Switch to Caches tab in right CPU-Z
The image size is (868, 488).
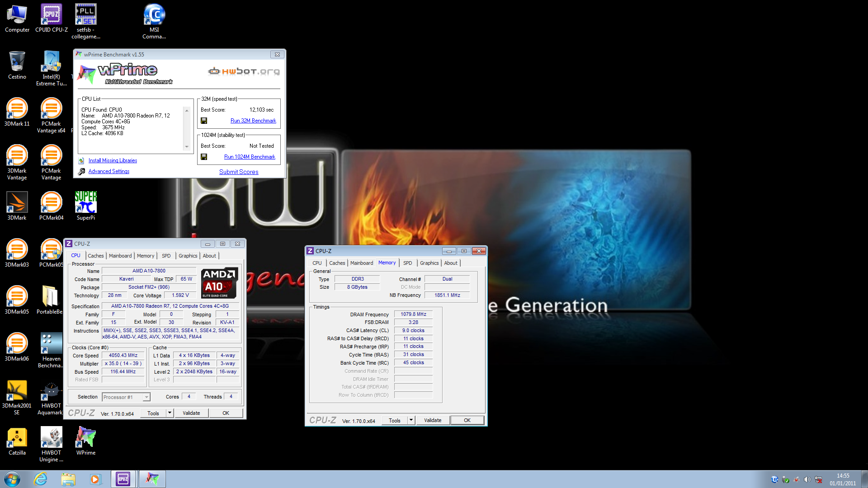[x=337, y=263]
